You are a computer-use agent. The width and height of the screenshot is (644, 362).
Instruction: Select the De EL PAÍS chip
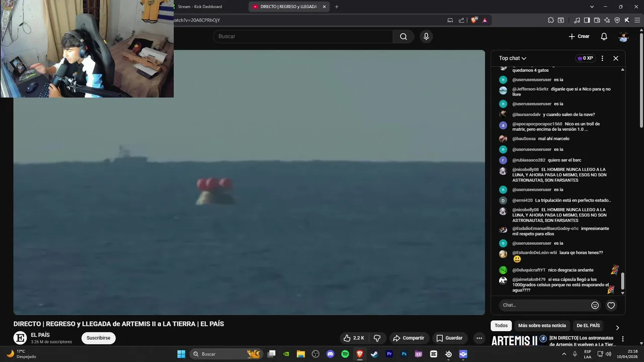coord(588,326)
